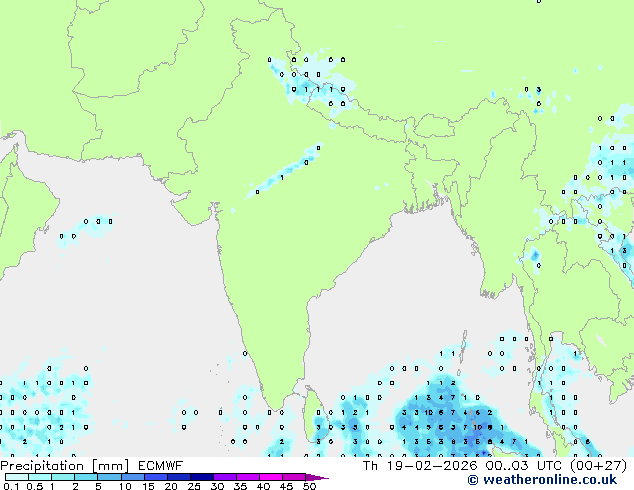Screen dimensions: 634x490
Task: Choose the 15–20 mm blue legend swatch
Action: [x=156, y=477]
